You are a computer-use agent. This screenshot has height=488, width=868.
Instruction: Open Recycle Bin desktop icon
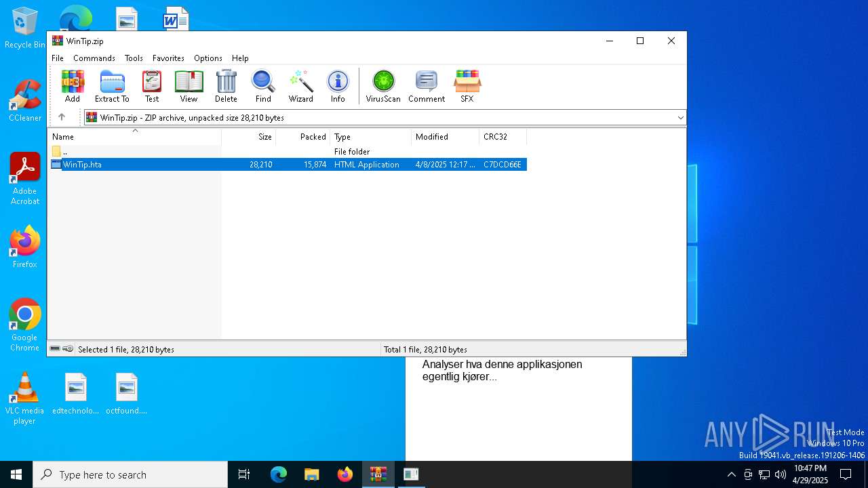tap(25, 28)
